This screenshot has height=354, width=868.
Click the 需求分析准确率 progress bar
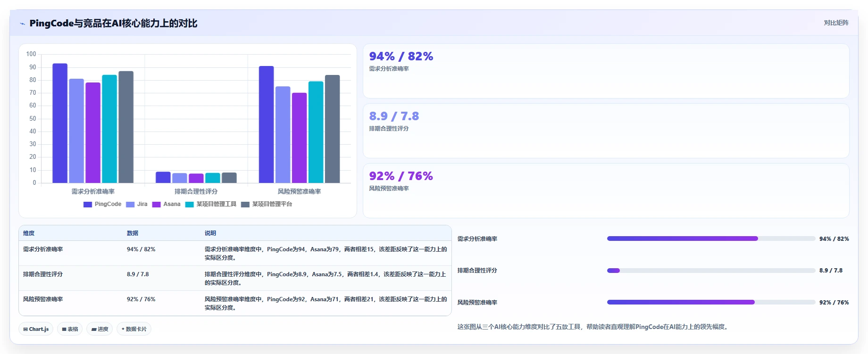click(x=711, y=239)
